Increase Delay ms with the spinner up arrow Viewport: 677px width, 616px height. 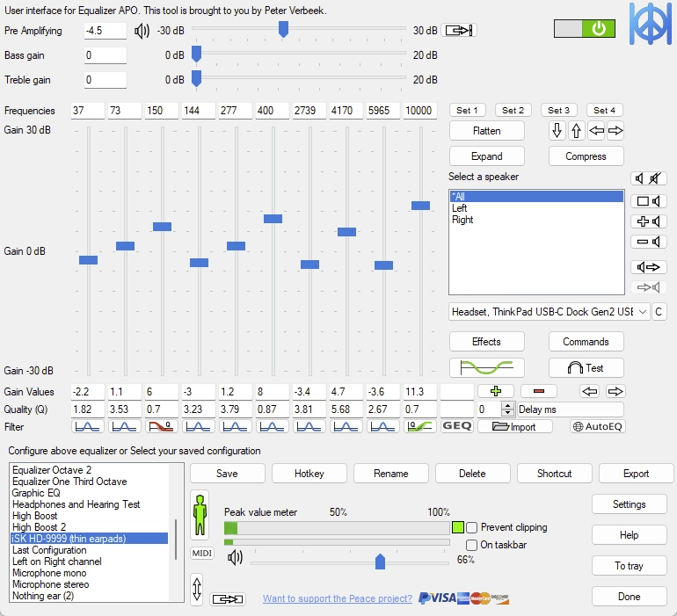coord(507,406)
